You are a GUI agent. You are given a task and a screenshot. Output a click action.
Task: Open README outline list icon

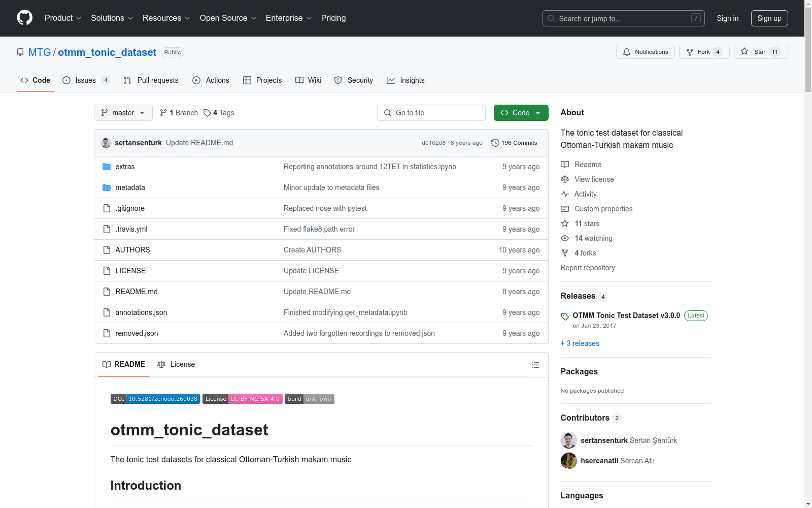[535, 365]
